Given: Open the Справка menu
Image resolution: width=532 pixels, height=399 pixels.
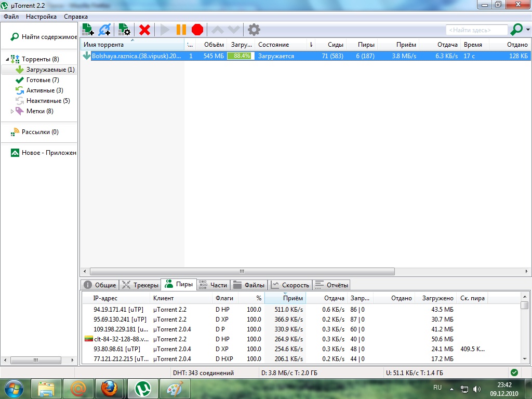Looking at the screenshot, I should pos(76,17).
